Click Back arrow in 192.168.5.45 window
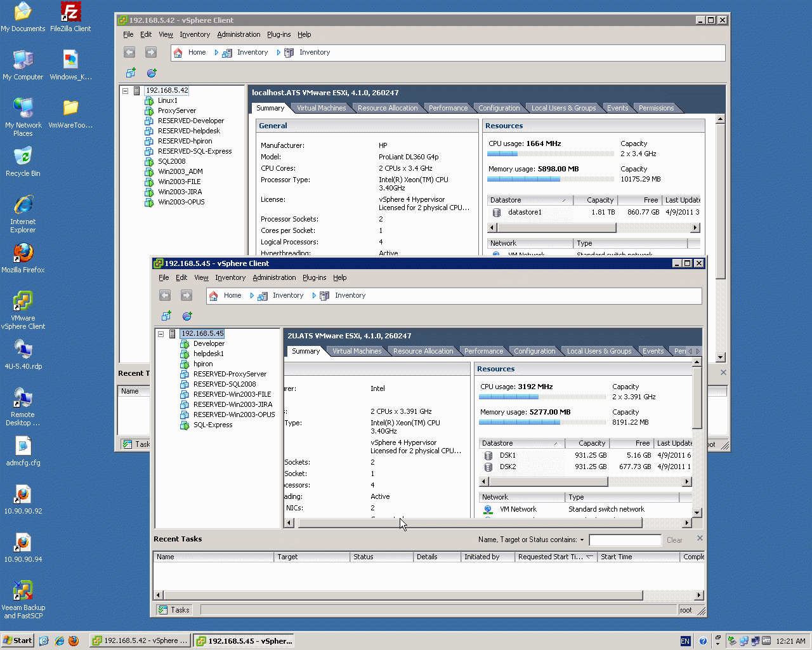The image size is (812, 650). [165, 295]
